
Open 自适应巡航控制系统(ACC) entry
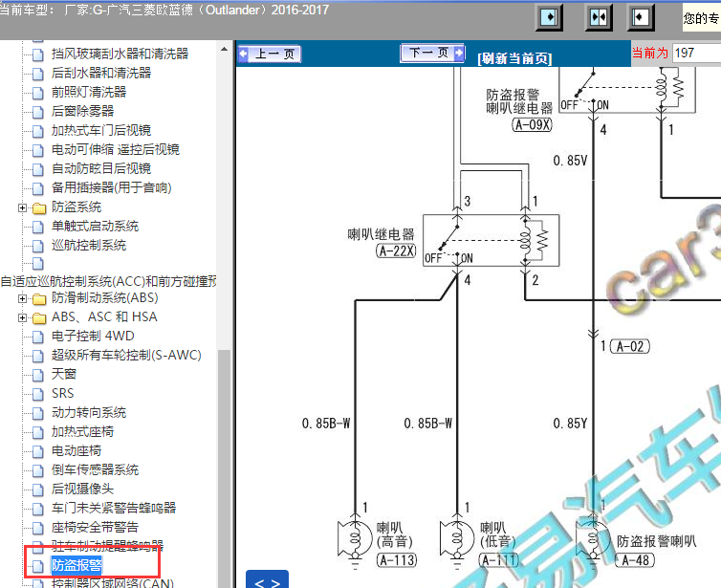(108, 281)
